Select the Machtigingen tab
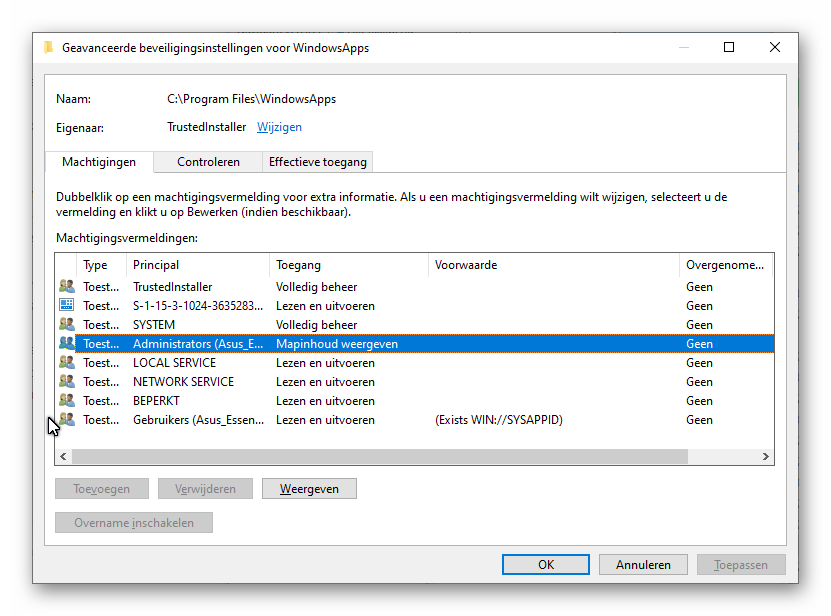This screenshot has height=616, width=831. pyautogui.click(x=99, y=162)
